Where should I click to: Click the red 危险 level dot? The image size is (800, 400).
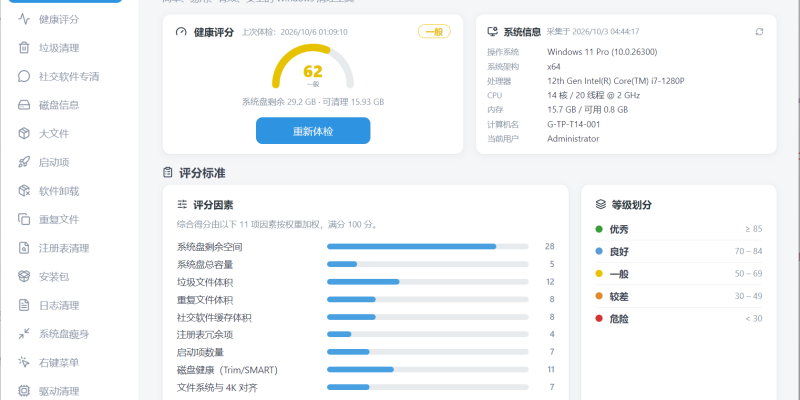coord(599,319)
